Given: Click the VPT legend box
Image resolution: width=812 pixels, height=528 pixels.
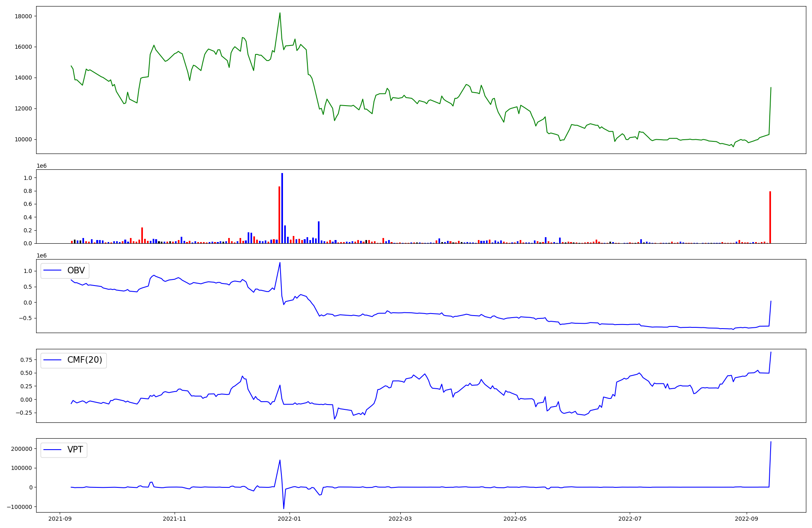Looking at the screenshot, I should coord(64,450).
